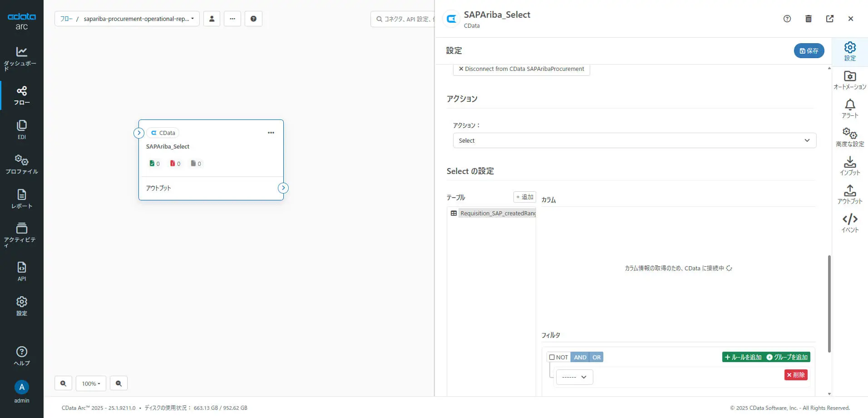Open the アクティビティ sidebar section

tap(21, 235)
